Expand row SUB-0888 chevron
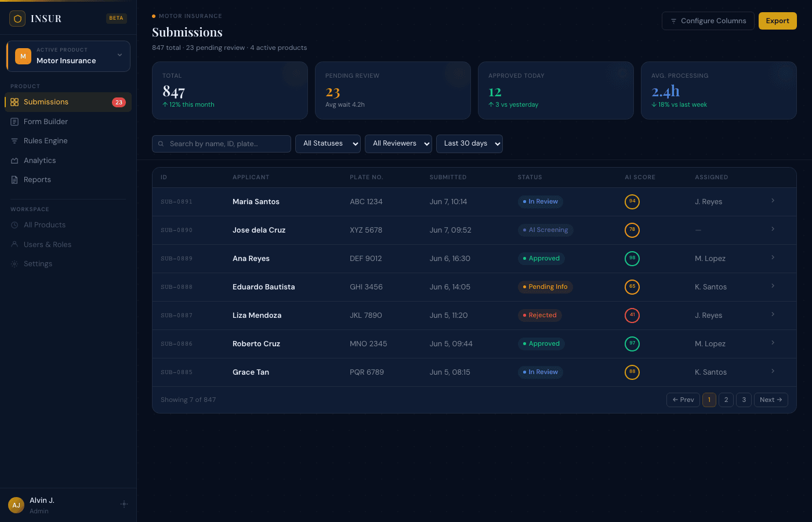 click(x=773, y=286)
